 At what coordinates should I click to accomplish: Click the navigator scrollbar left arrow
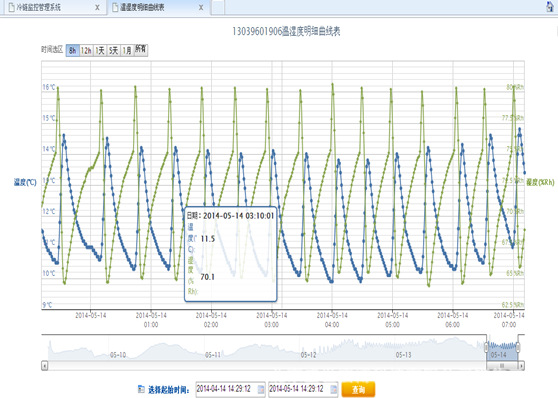tap(44, 366)
